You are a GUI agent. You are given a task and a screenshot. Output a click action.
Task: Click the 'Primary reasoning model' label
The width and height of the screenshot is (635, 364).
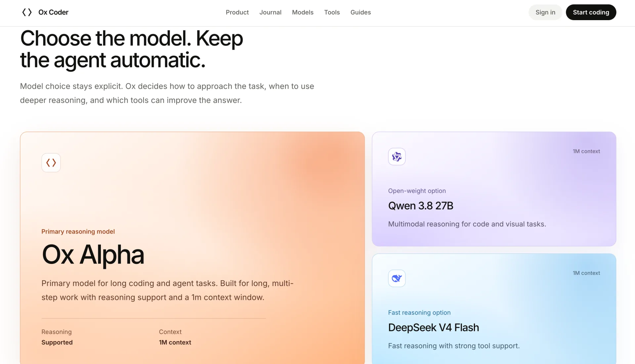78,232
